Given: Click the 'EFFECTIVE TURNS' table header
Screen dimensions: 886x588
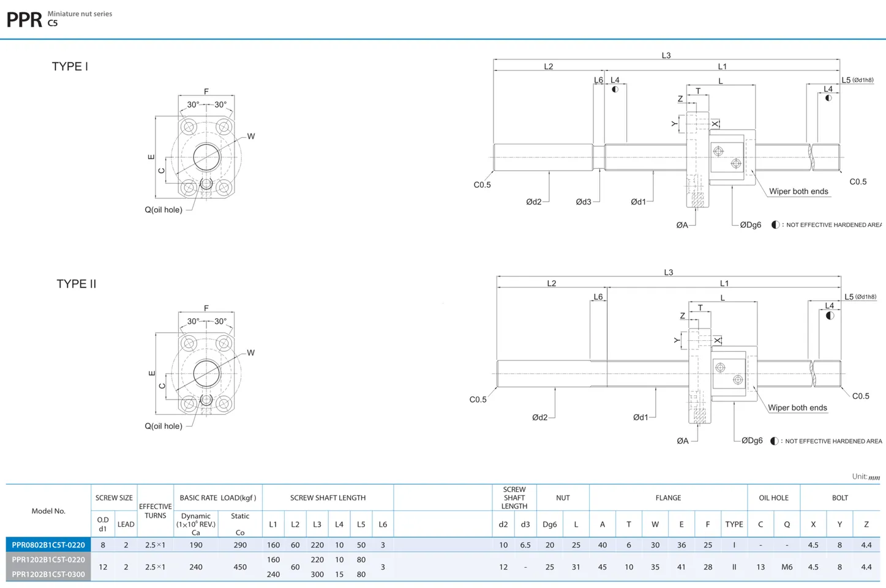Looking at the screenshot, I should [x=156, y=511].
